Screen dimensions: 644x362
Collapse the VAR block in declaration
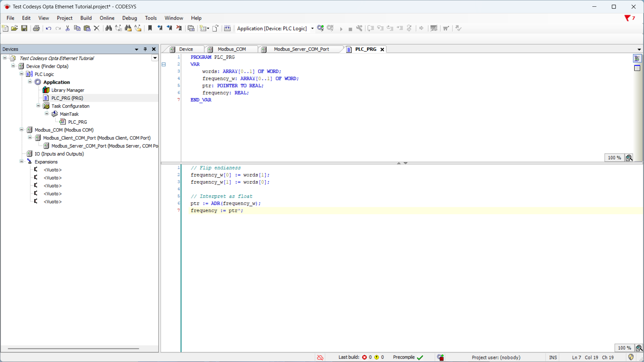(x=164, y=64)
